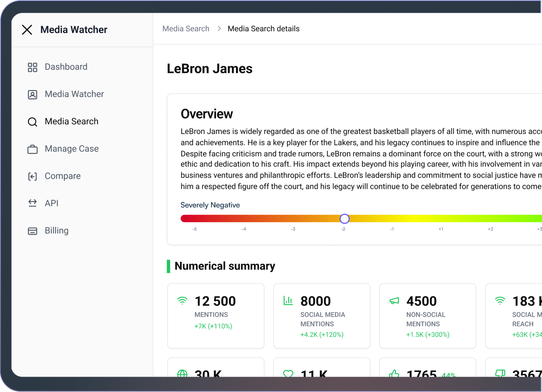This screenshot has width=542, height=392.
Task: Click the sentiment slider handle
Action: pos(344,219)
